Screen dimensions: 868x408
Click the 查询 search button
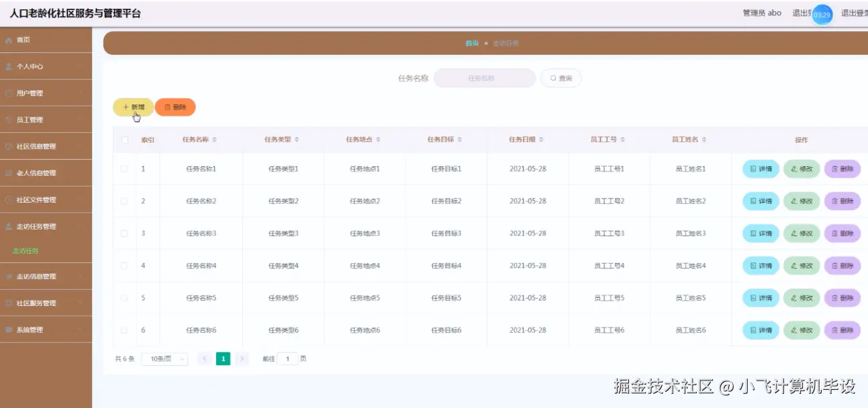click(561, 79)
